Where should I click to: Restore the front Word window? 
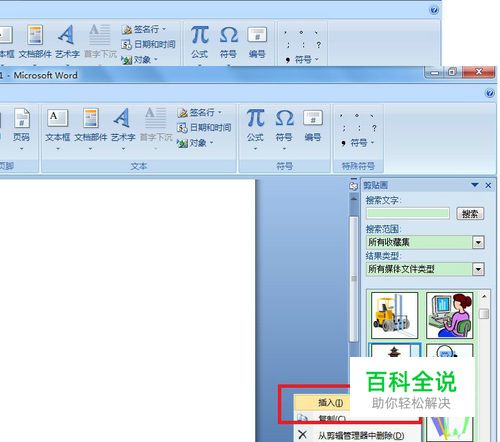coord(452,72)
